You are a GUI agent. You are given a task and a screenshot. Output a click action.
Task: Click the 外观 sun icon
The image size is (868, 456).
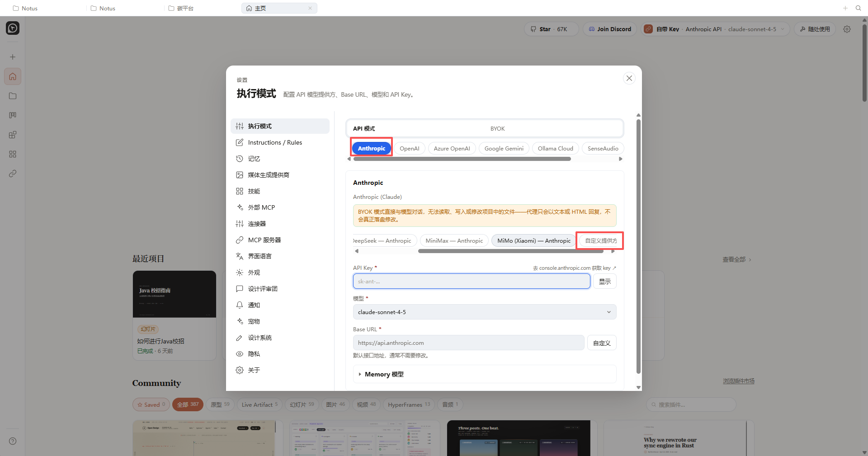pos(240,273)
